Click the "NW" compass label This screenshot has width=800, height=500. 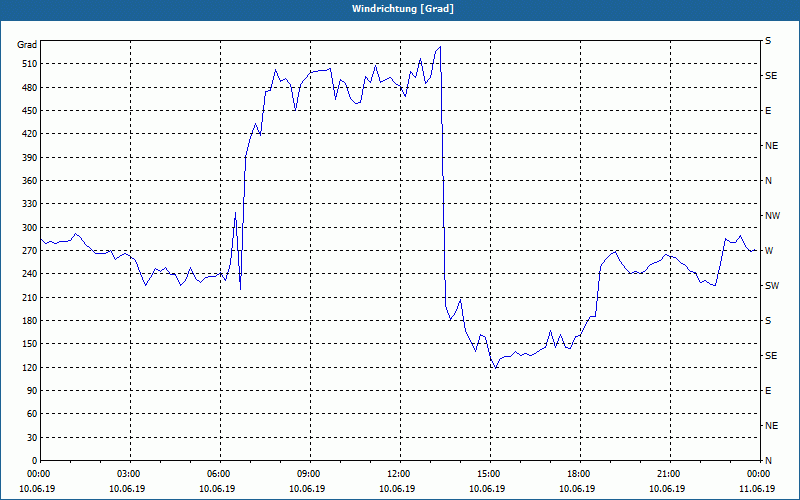click(773, 216)
